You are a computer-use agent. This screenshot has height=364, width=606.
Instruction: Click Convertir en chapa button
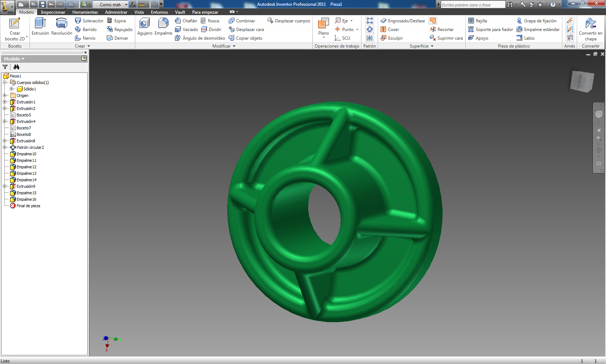(x=590, y=29)
